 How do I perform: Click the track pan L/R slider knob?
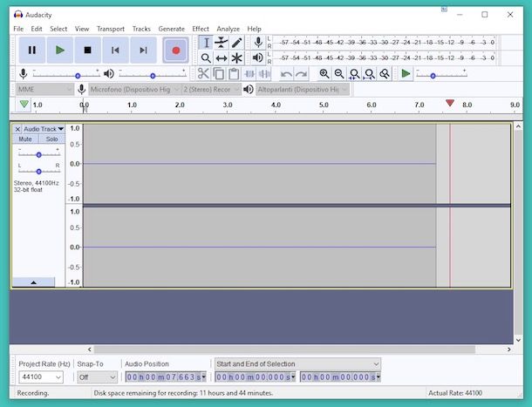38,172
